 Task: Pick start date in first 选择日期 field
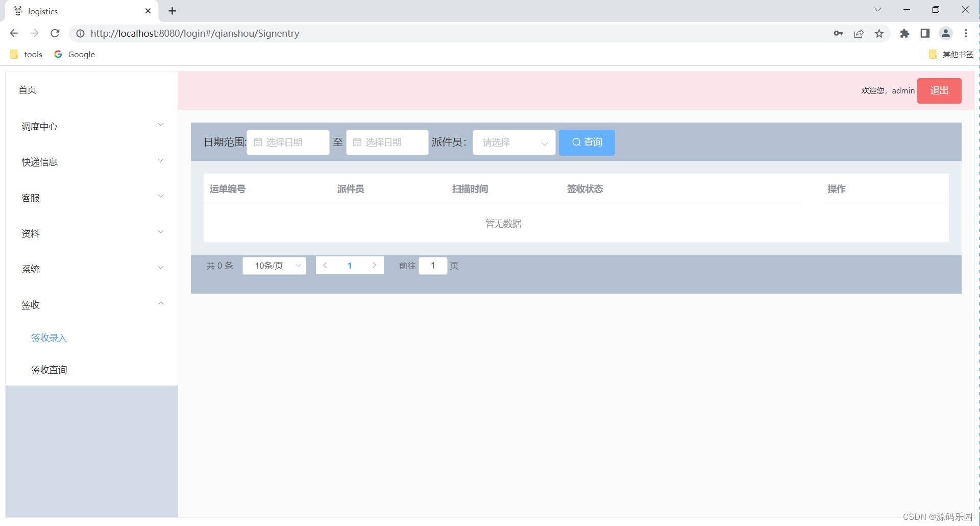(288, 142)
